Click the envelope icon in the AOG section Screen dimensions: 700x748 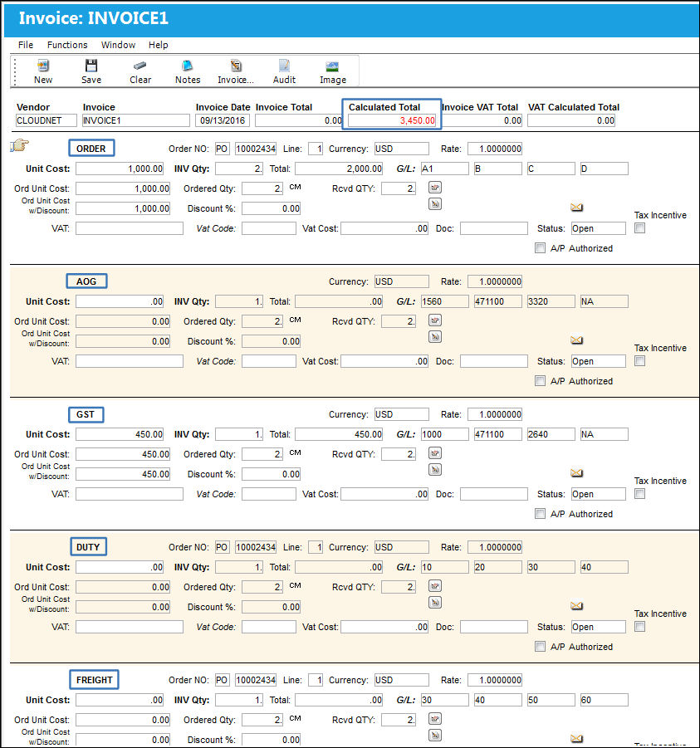[576, 340]
